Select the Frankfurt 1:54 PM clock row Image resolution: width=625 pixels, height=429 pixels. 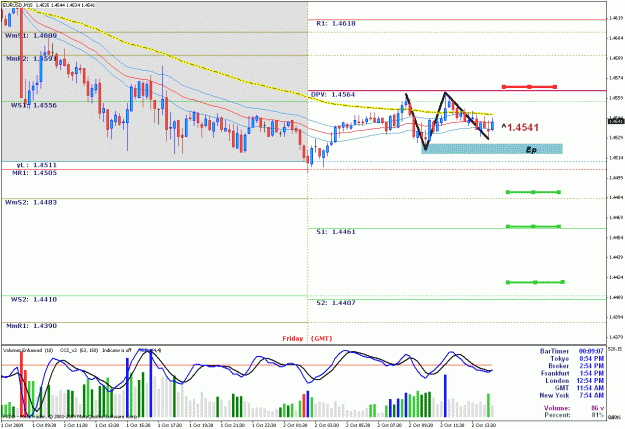click(x=572, y=374)
